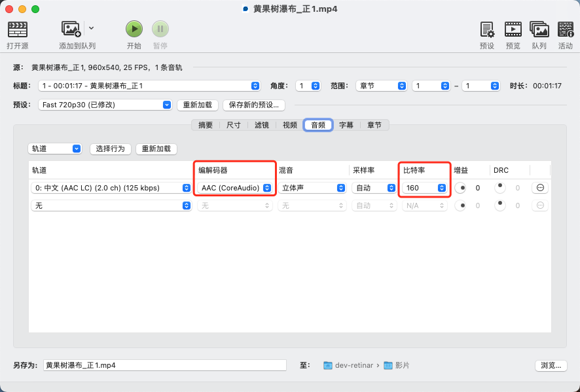
Task: Open the 选择行为 (Selection Behavior) options
Action: pos(110,149)
